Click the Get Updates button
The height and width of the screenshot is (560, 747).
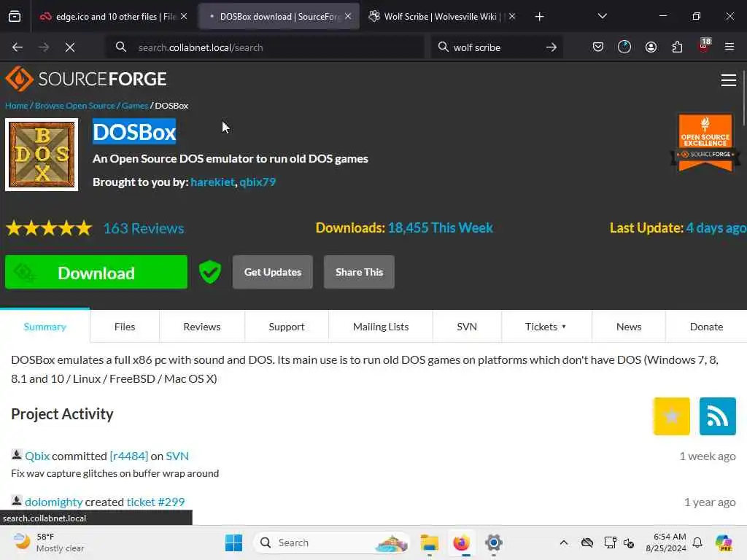click(x=273, y=272)
